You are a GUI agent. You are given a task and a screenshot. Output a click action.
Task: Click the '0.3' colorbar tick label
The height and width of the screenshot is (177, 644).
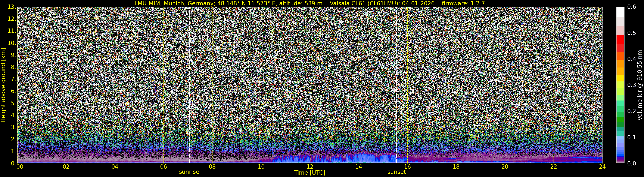tap(632, 85)
